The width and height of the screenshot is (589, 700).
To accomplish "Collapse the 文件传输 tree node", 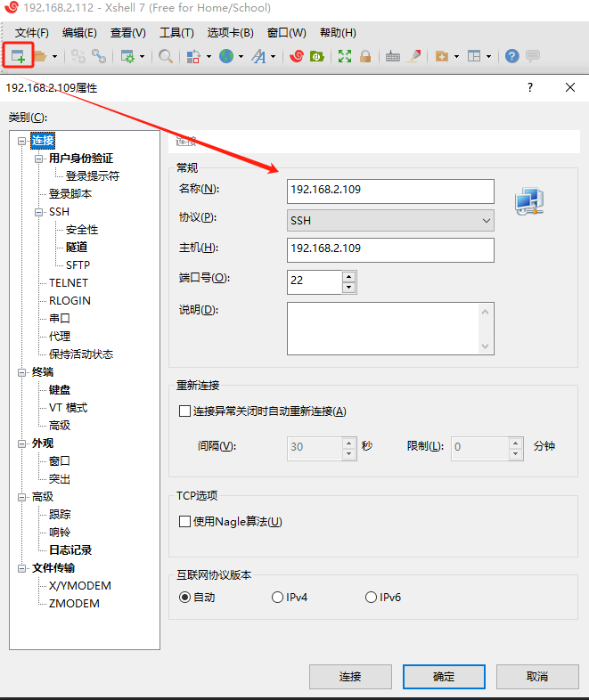I will (21, 568).
